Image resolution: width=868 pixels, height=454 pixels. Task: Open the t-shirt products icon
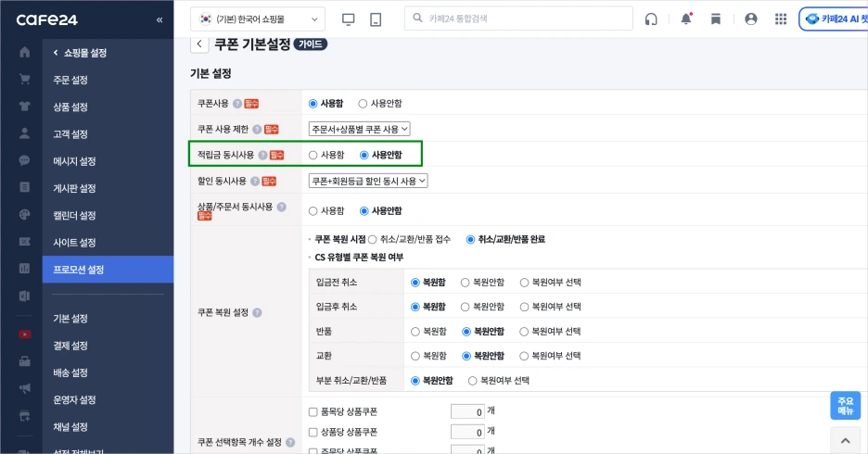(25, 107)
